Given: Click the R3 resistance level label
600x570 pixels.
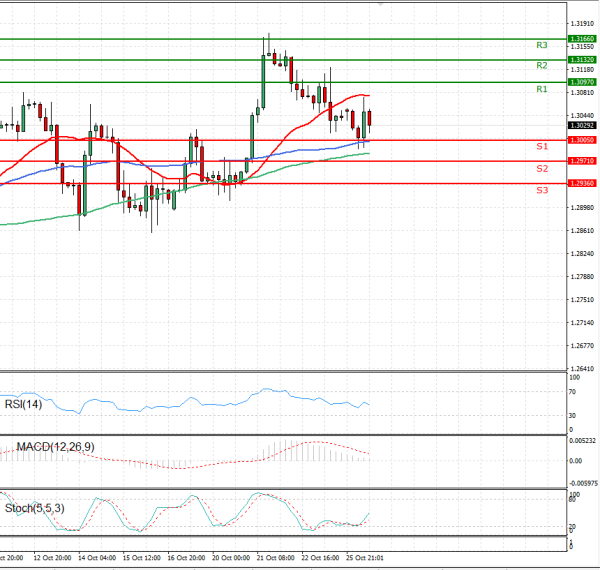Looking at the screenshot, I should coord(541,46).
